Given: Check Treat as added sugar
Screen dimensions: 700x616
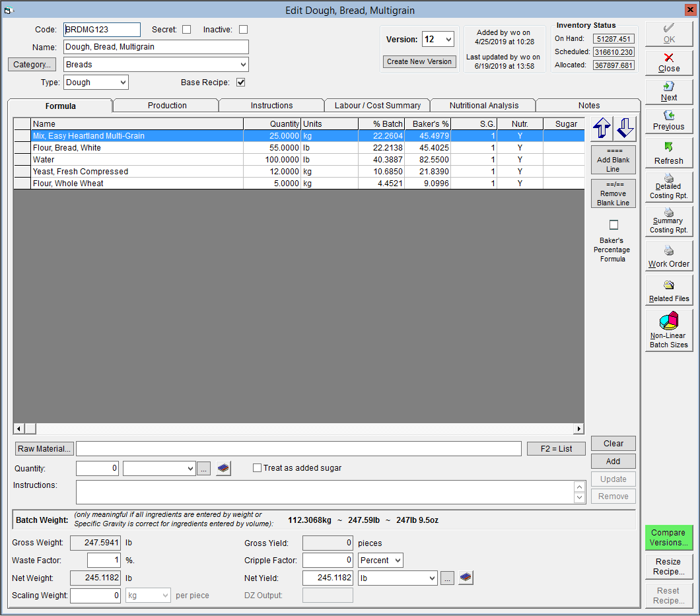Looking at the screenshot, I should [257, 468].
